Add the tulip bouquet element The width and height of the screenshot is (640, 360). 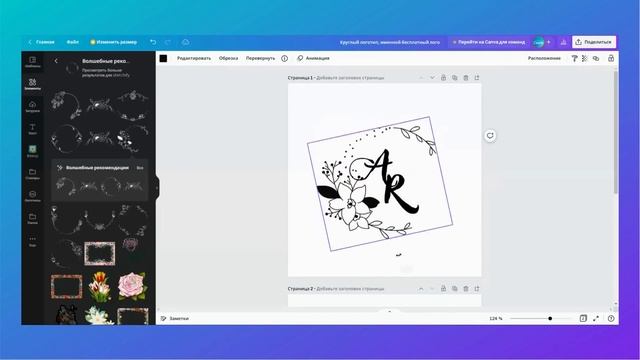[x=100, y=287]
